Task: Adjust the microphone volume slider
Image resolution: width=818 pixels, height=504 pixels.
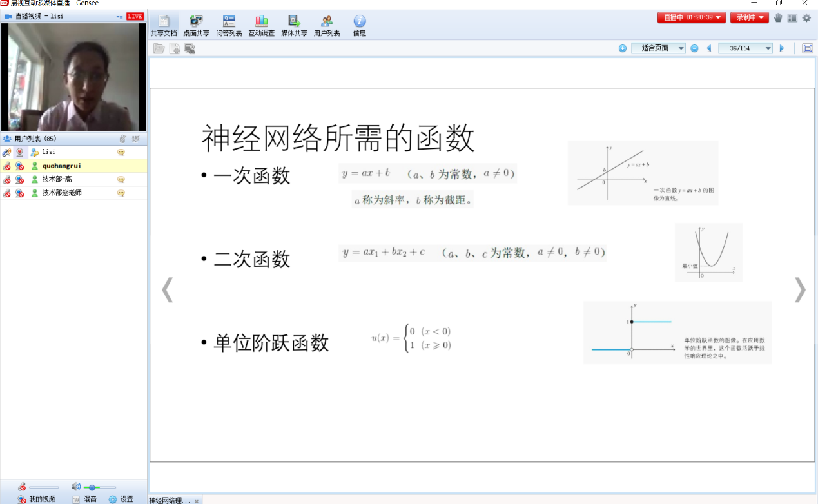Action: (x=44, y=487)
